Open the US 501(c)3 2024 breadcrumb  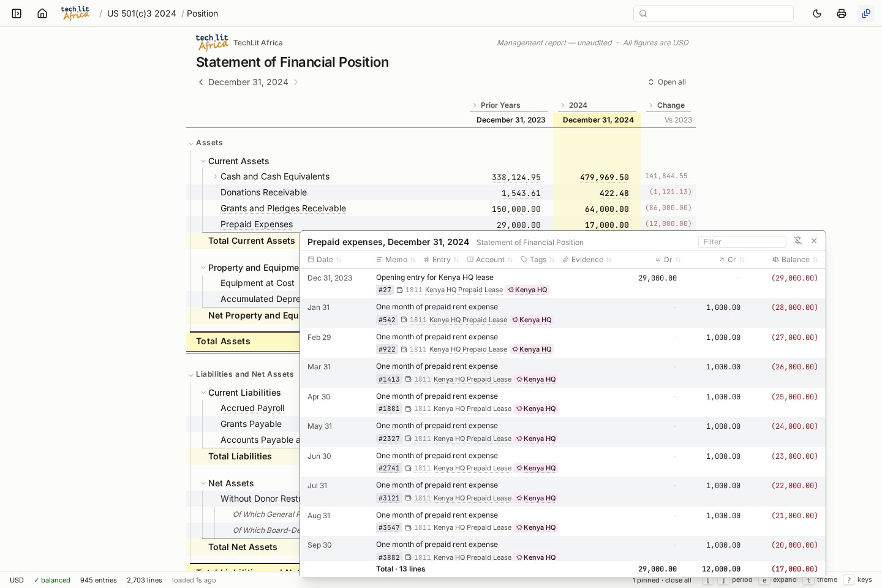coord(141,13)
